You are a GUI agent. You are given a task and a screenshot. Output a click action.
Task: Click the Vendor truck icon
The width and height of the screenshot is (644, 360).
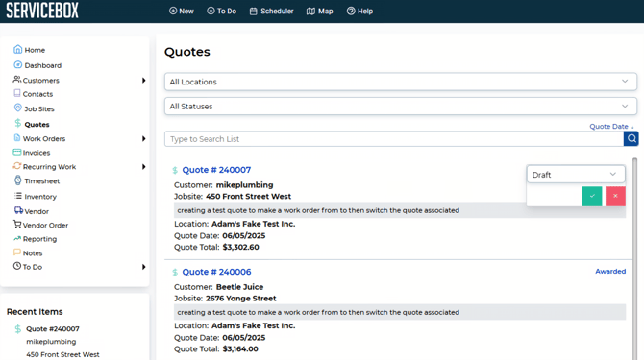tap(18, 210)
